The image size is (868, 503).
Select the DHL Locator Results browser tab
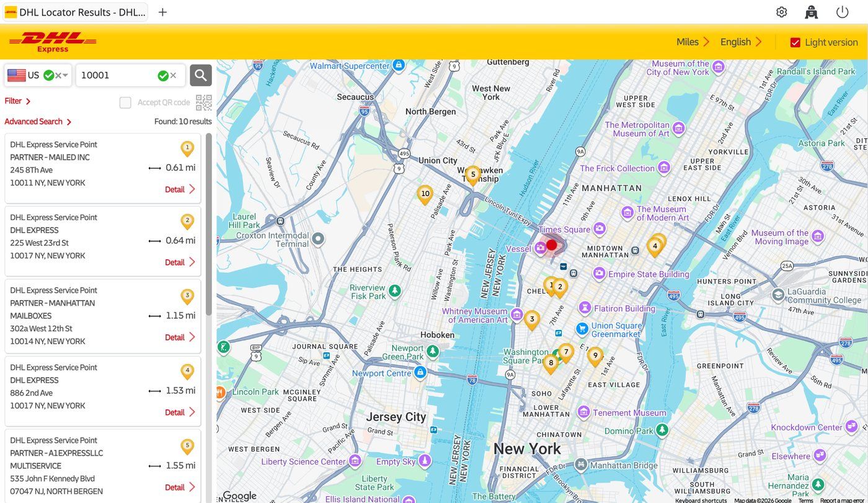tap(75, 12)
